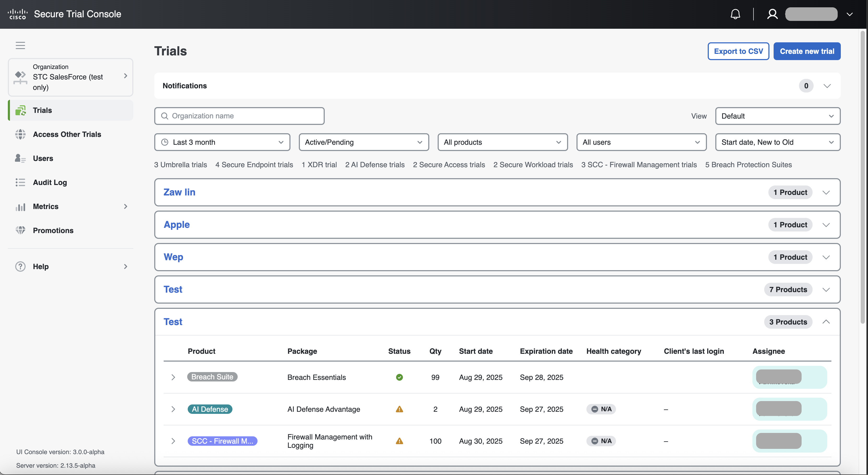Expand the Breach Suite product row
Image resolution: width=868 pixels, height=475 pixels.
(x=173, y=377)
